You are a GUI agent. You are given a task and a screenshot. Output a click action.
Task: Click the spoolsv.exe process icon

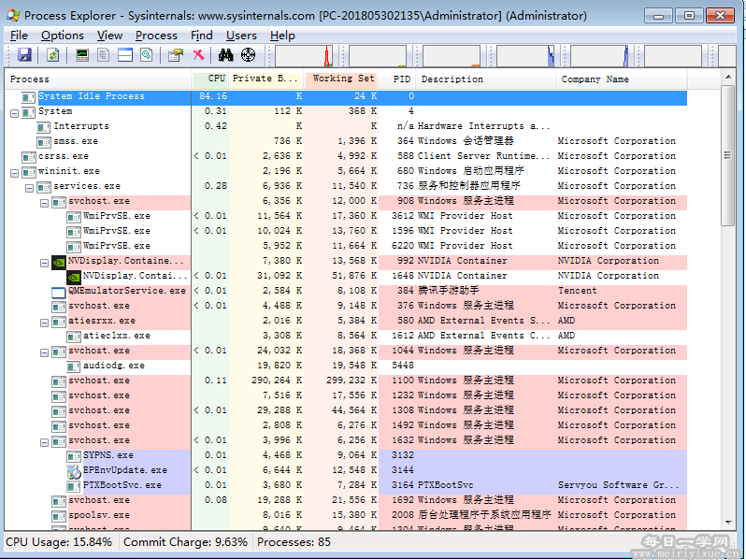[x=59, y=515]
